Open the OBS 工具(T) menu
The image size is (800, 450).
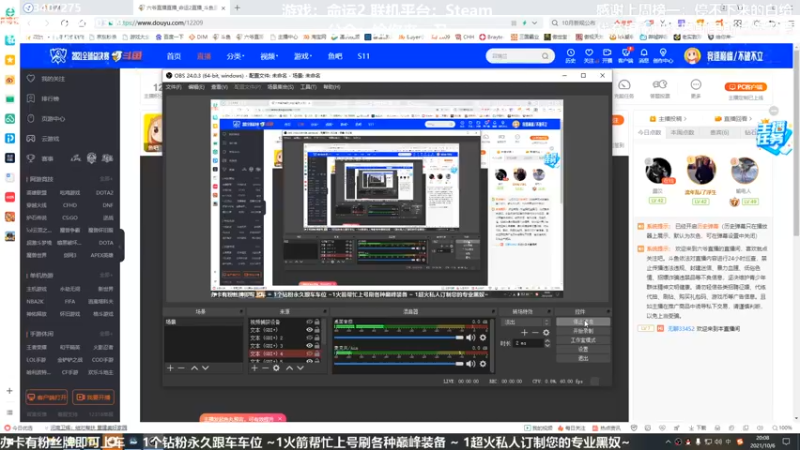tap(308, 87)
